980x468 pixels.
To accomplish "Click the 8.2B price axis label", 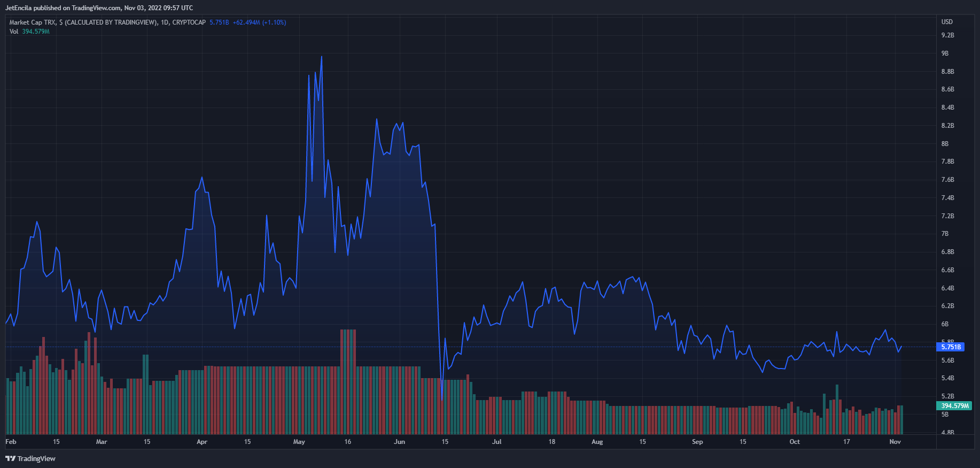I will [x=947, y=126].
